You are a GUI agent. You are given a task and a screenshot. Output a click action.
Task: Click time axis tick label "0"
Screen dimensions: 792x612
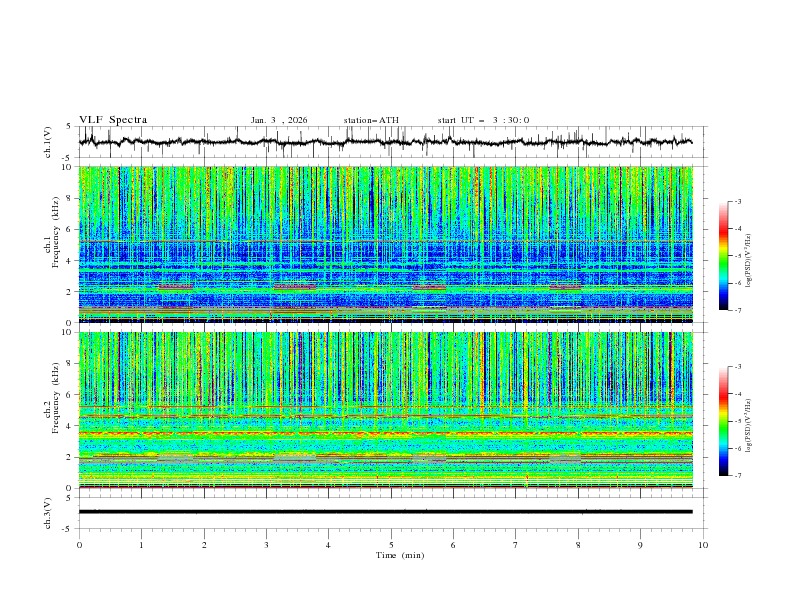click(x=79, y=545)
